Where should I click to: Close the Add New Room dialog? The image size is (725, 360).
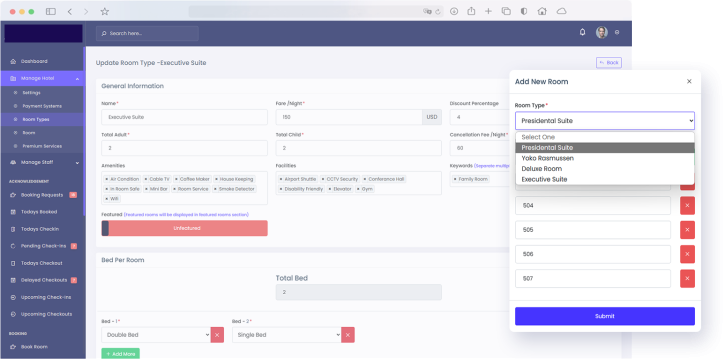(x=689, y=81)
